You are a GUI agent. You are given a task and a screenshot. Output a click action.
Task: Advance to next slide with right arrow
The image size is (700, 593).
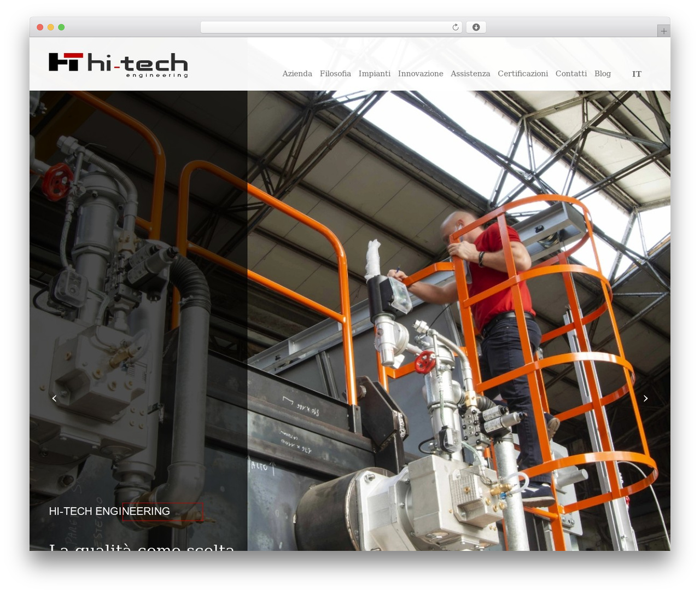(x=645, y=398)
